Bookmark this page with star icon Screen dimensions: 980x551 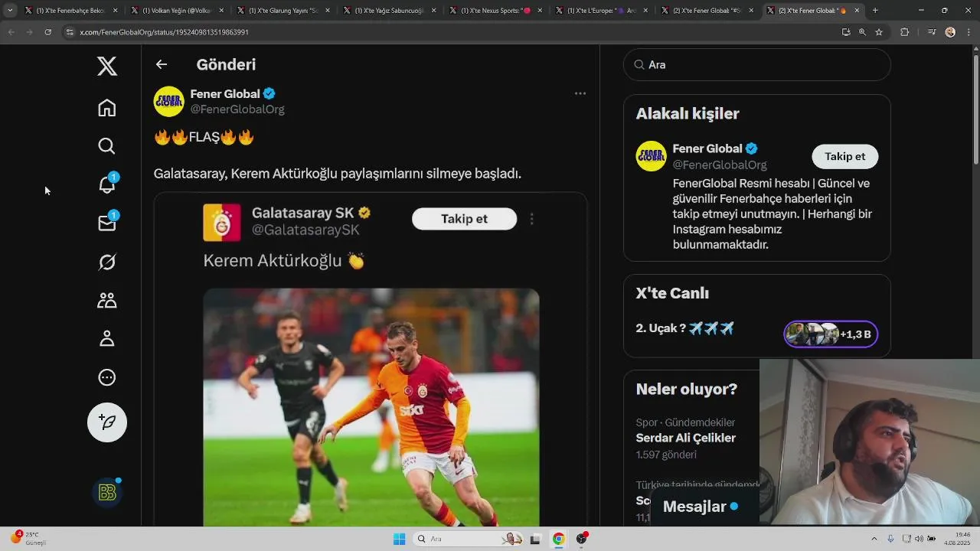[879, 32]
